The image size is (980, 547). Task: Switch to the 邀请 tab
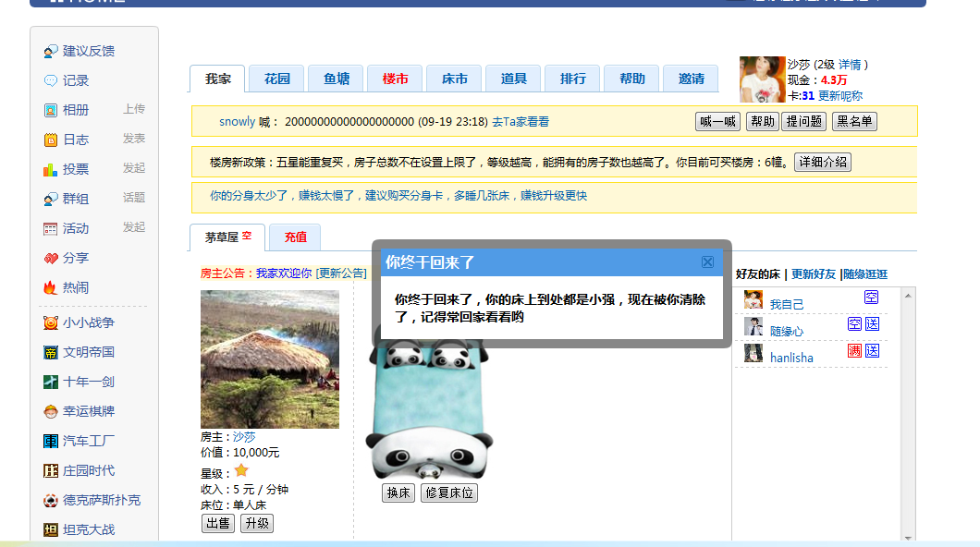(692, 79)
